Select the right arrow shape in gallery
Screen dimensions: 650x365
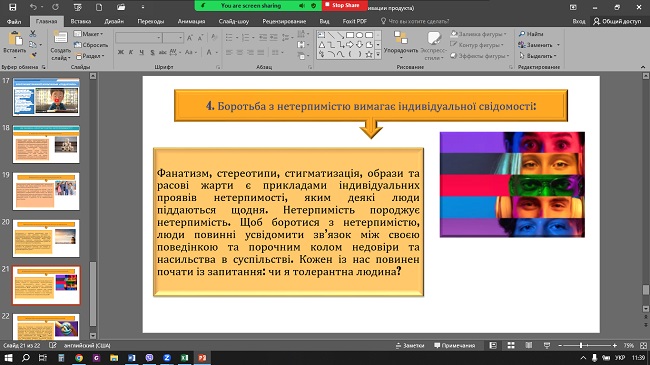click(x=350, y=45)
